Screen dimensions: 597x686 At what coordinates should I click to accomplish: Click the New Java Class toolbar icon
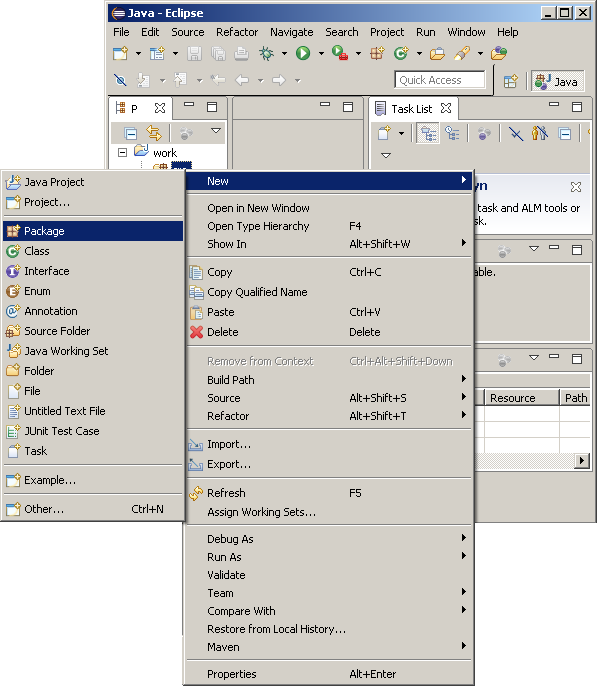point(401,53)
